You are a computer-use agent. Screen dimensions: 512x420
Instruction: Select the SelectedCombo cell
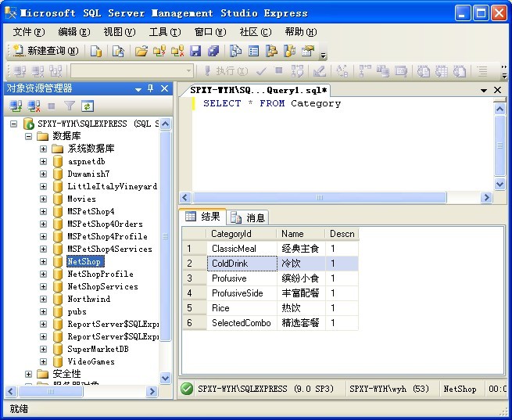242,323
